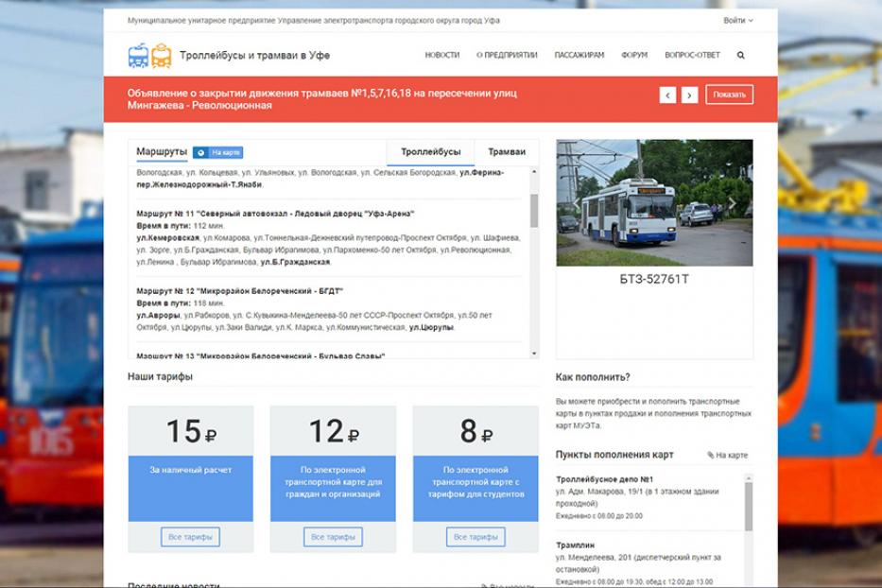882x588 pixels.
Task: Toggle the 'На карте' routes map button
Action: coord(217,152)
